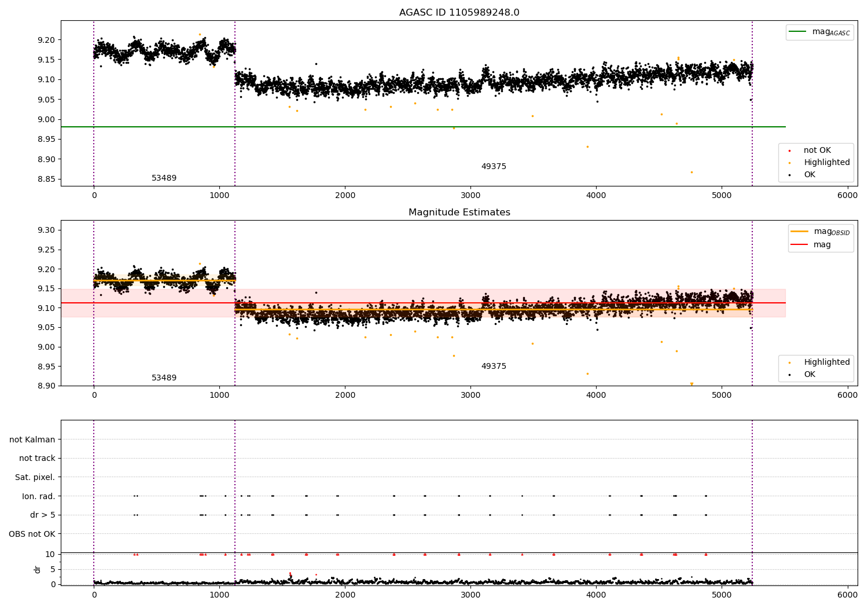Screen dimensions: 868x608
Task: Select the mag AGASC legend label
Action: coord(831,32)
